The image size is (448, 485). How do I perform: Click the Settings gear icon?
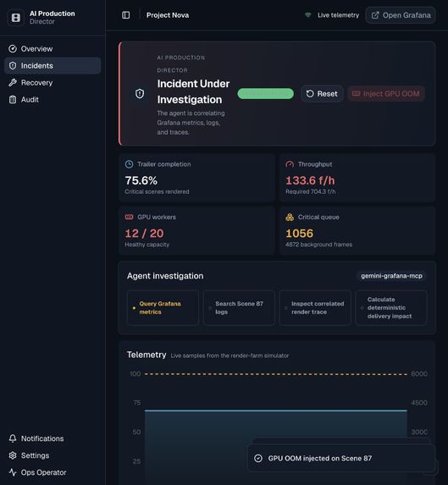tap(13, 455)
